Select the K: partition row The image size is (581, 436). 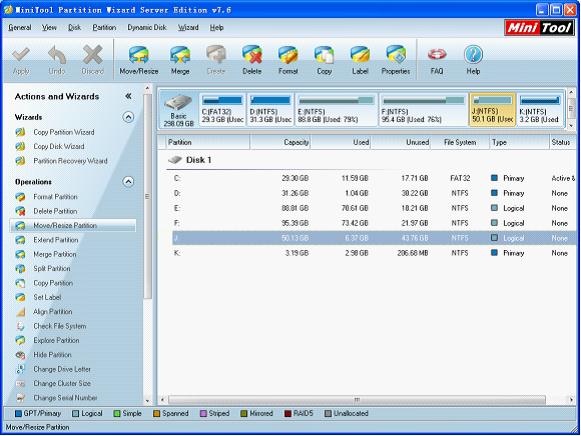tap(374, 253)
